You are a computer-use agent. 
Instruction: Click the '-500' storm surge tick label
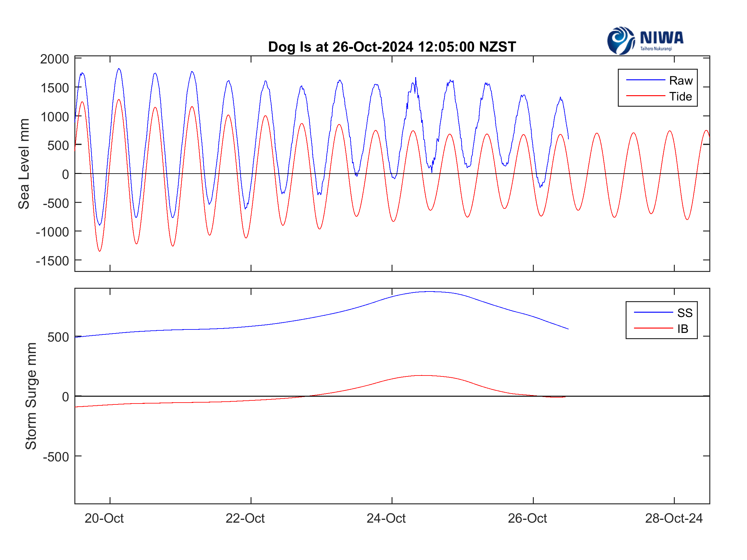pyautogui.click(x=56, y=457)
